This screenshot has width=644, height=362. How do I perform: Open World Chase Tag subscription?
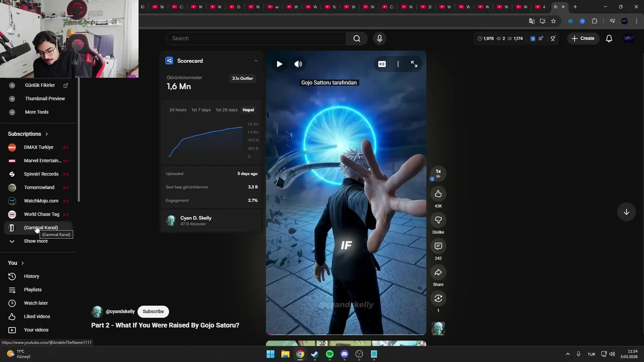pyautogui.click(x=38, y=214)
